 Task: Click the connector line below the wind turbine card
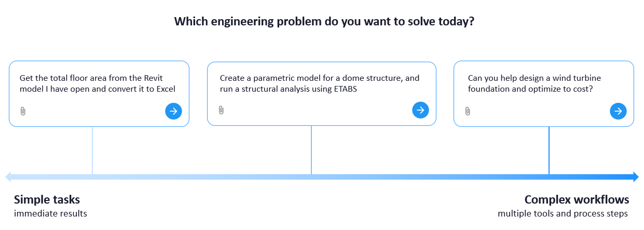(549, 150)
